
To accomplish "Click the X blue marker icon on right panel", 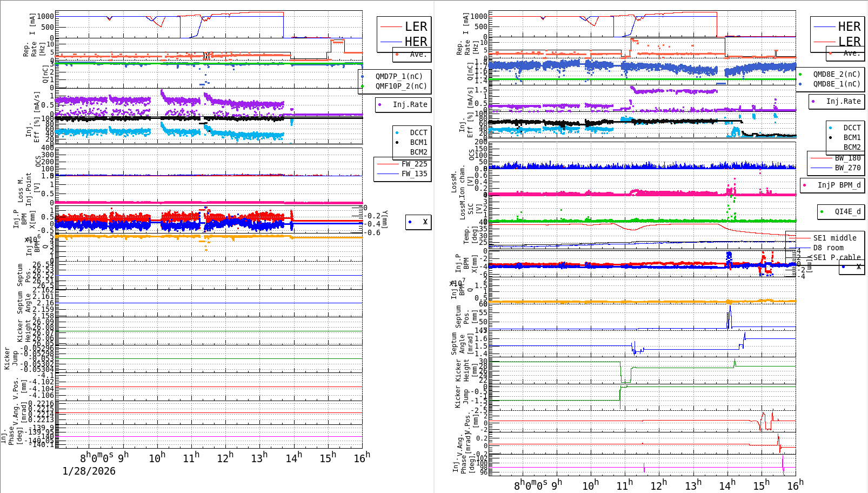I will click(x=842, y=266).
